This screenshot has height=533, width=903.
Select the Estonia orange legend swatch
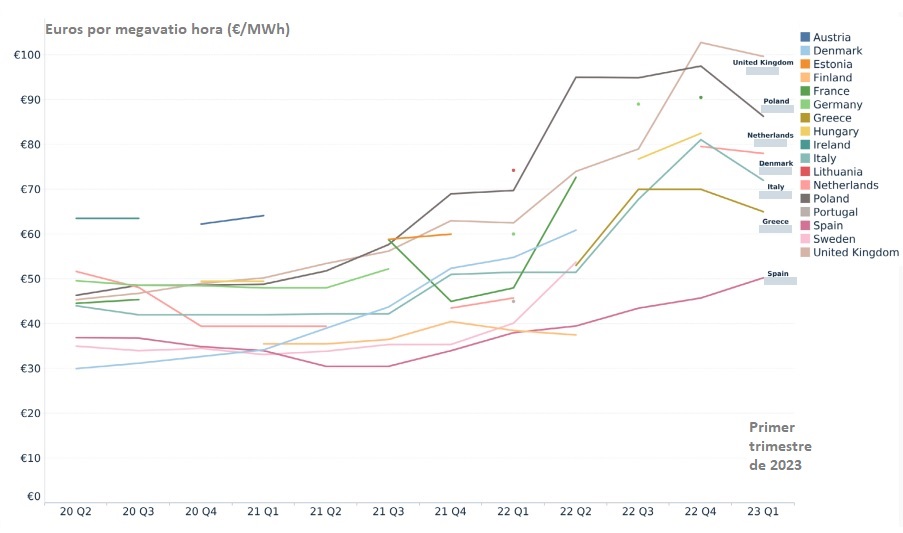coord(804,64)
